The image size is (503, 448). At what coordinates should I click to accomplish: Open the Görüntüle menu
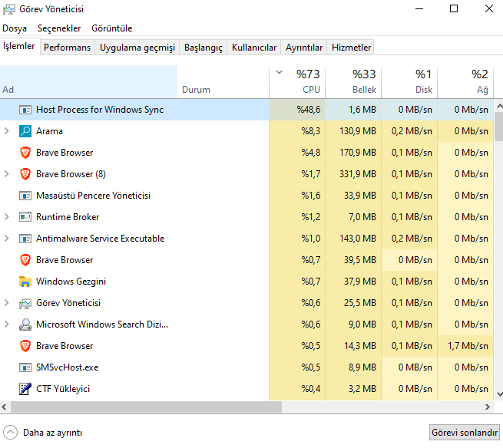pyautogui.click(x=111, y=28)
